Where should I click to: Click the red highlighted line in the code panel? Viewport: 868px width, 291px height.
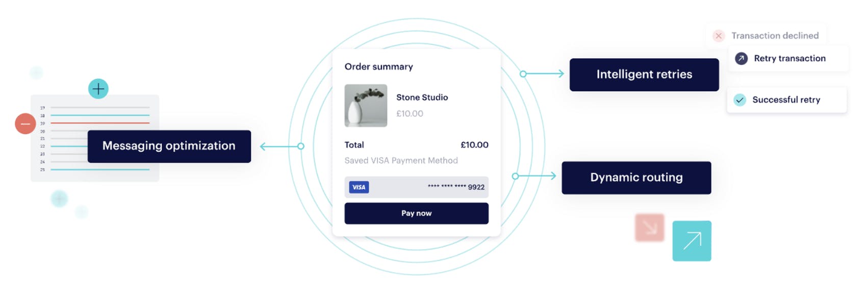[100, 123]
